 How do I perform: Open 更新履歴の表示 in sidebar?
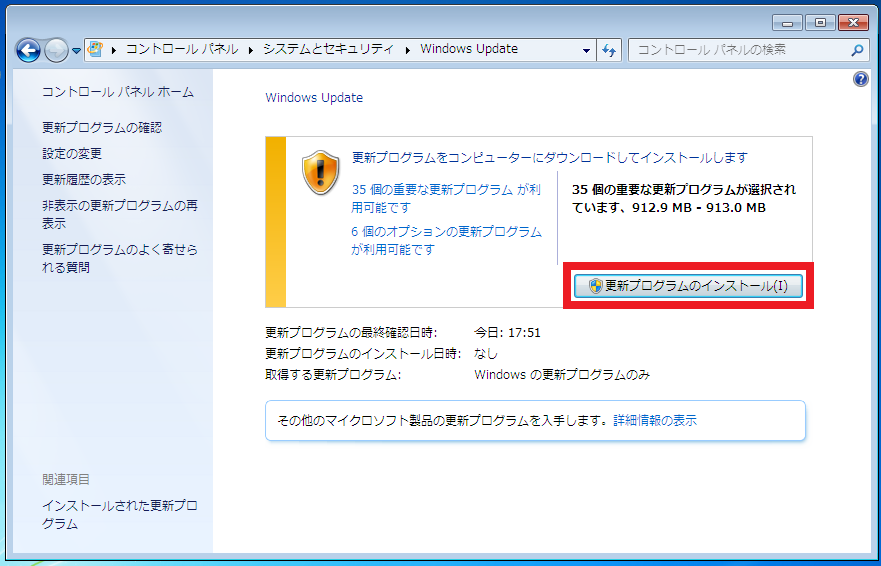click(84, 179)
